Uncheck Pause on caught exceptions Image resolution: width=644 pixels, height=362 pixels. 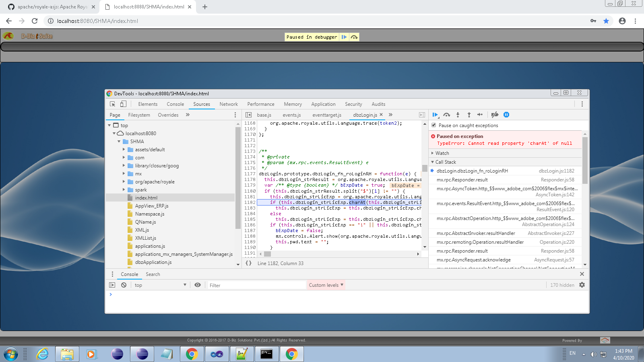click(x=434, y=125)
